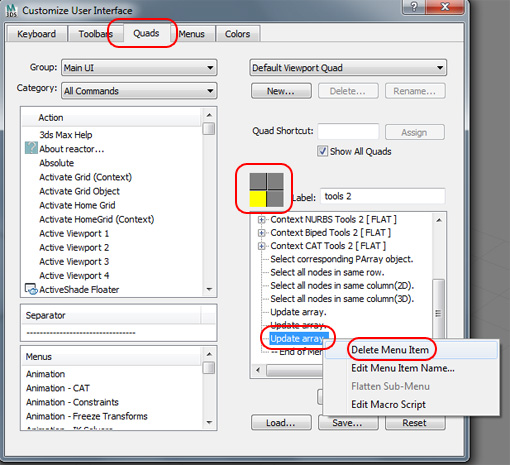Expand the Context CAT Tools 2 node

[x=262, y=246]
